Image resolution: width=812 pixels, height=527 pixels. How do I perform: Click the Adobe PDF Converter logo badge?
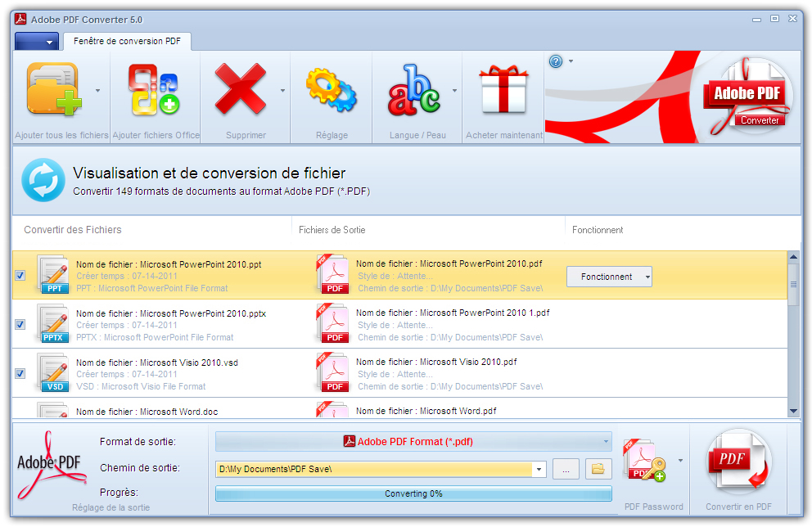tap(748, 97)
